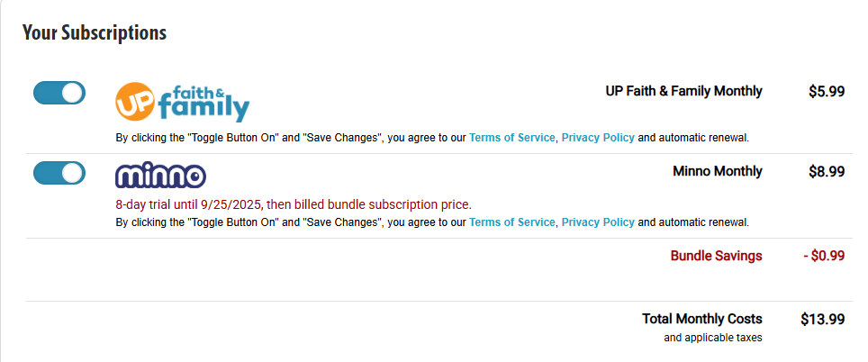The image size is (868, 362).
Task: Open Terms of Service in UP Faith & Family row
Action: tap(511, 138)
